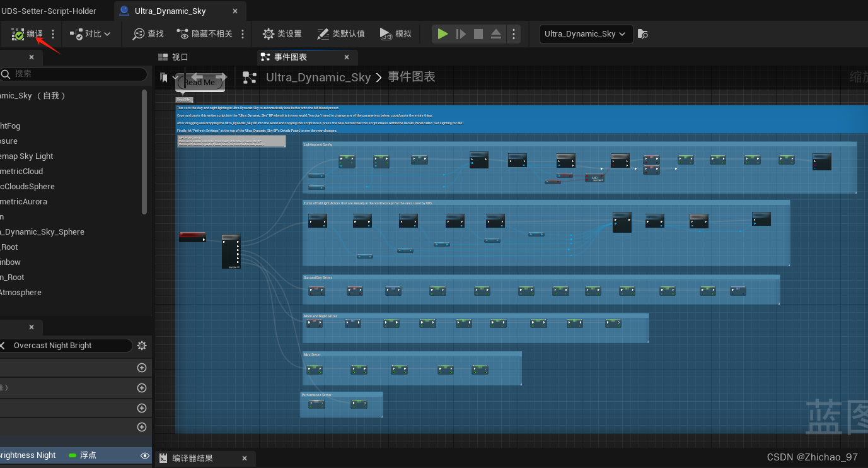Select the Atmosphere component row
This screenshot has width=868, height=468.
[x=71, y=293]
